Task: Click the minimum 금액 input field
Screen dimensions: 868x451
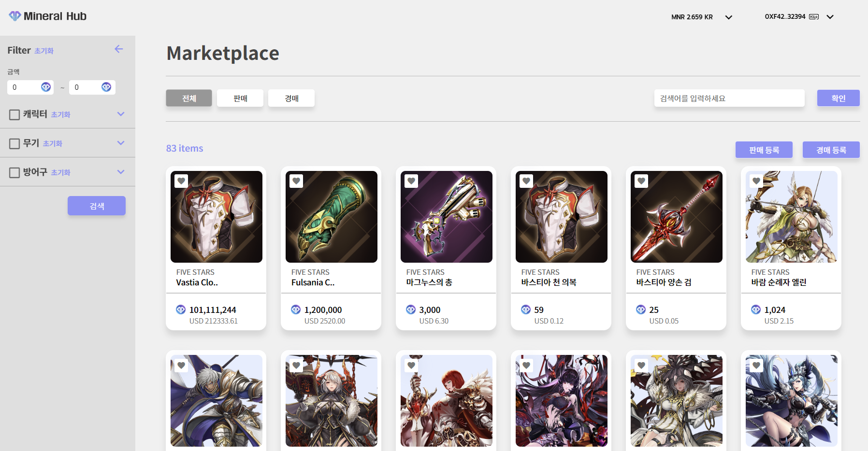Action: (24, 87)
